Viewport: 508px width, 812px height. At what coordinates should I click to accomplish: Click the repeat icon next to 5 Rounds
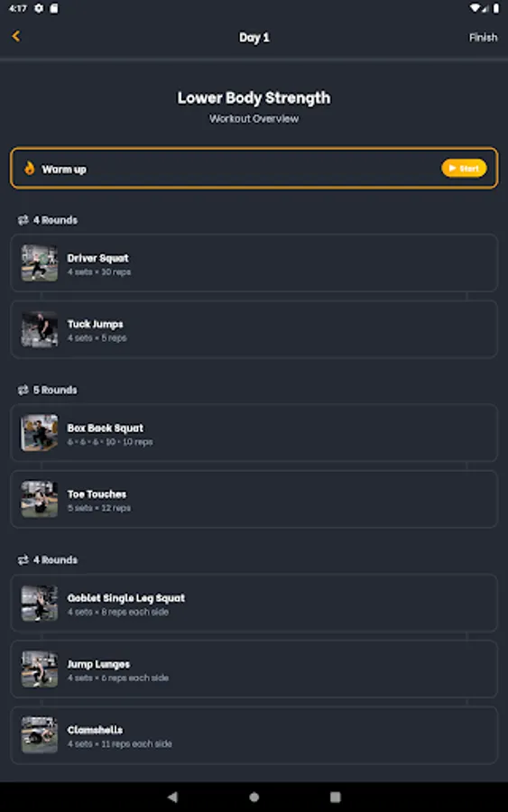(23, 390)
